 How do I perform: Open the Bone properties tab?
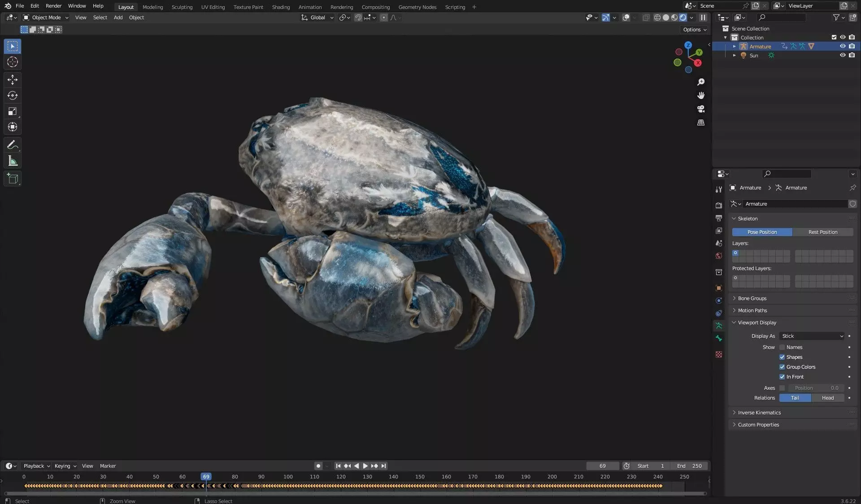719,338
